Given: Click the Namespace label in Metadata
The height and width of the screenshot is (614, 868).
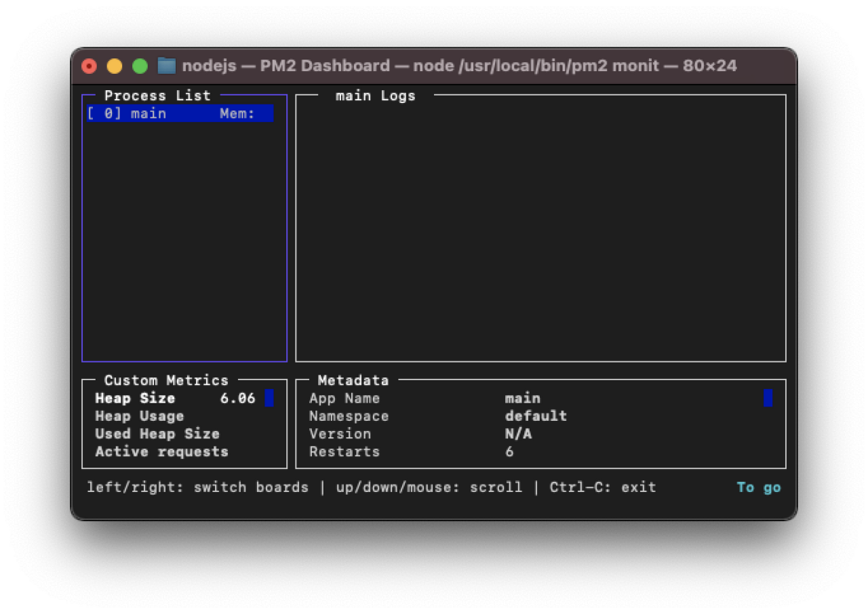Looking at the screenshot, I should pyautogui.click(x=349, y=416).
